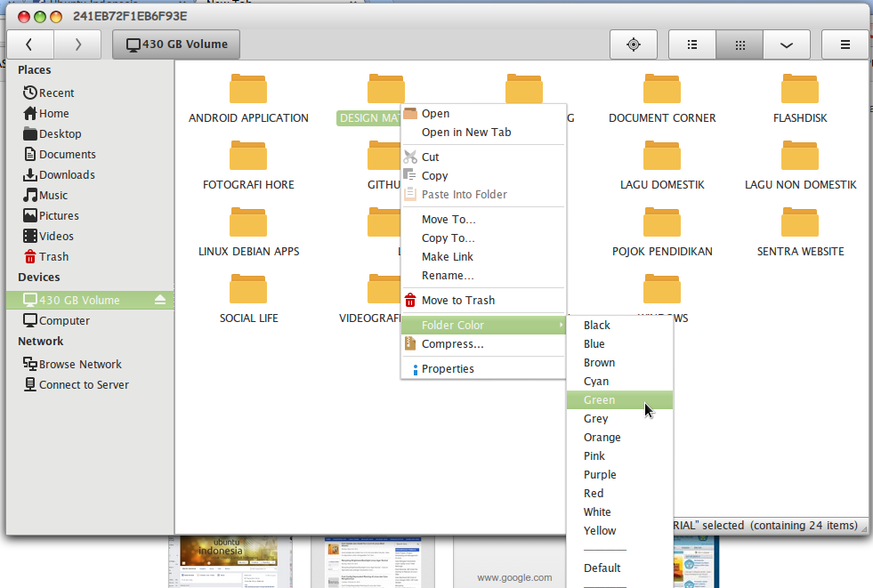Screen dimensions: 873x588
Task: Select the POJOK PENDIDIKAN folder
Action: click(662, 232)
